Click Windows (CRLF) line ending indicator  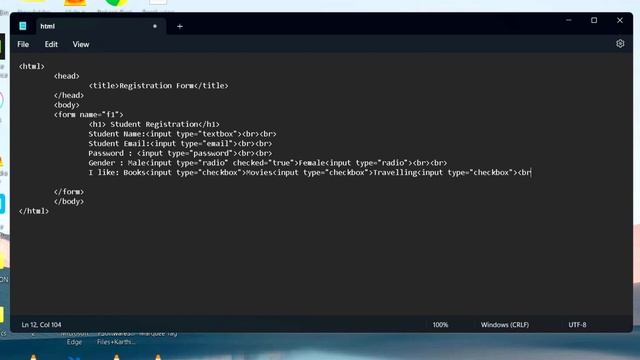coord(504,325)
